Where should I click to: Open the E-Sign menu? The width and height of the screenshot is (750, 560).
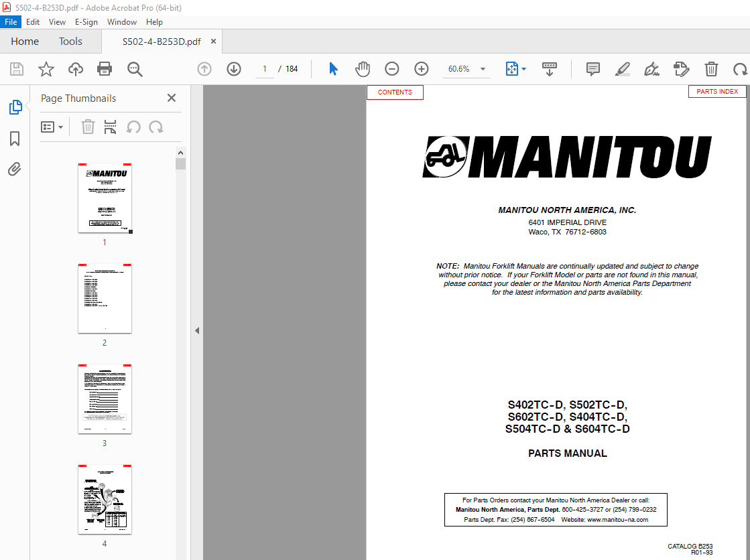(86, 22)
